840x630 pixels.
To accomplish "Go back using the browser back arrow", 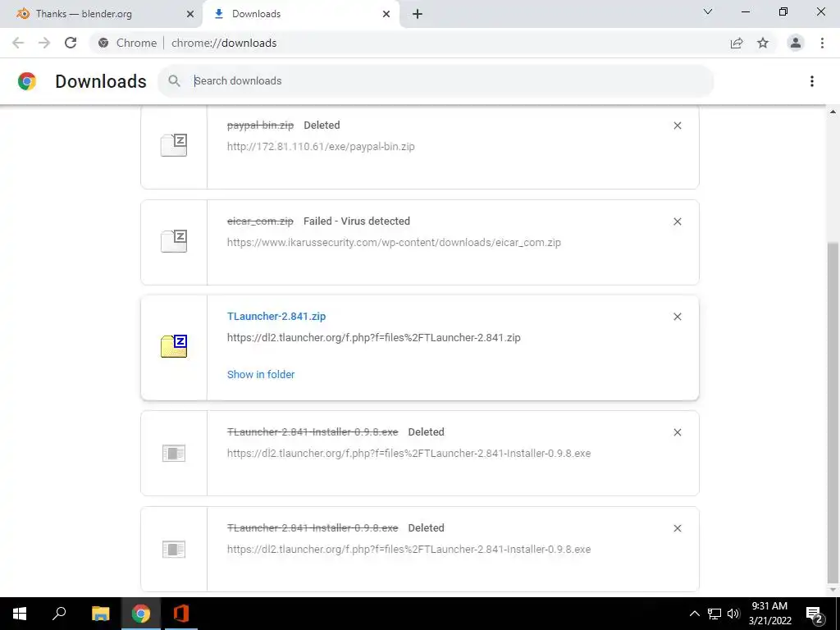I will click(x=18, y=43).
